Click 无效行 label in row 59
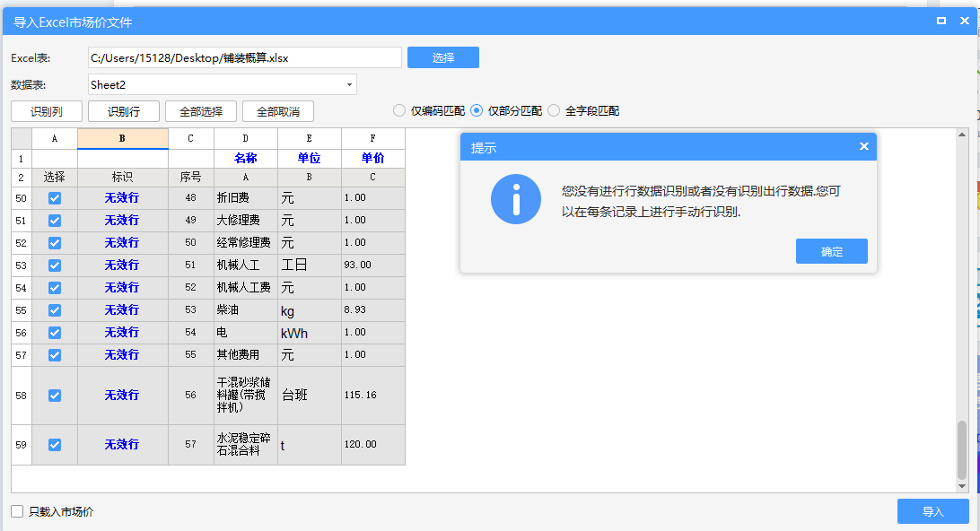Screen dimensions: 980x531 pos(122,445)
